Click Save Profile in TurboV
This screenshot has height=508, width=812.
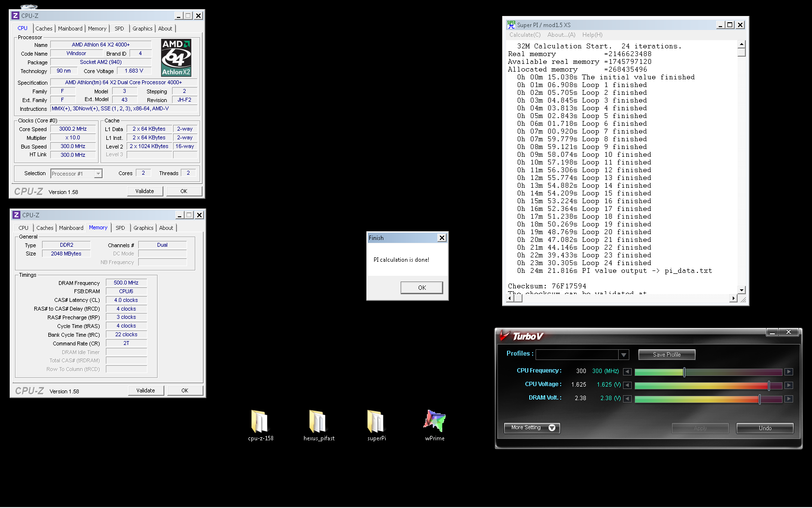click(667, 355)
